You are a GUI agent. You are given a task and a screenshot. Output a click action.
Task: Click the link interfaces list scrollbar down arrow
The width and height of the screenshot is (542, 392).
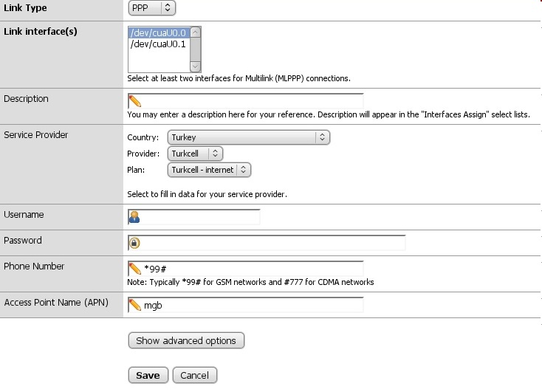[x=196, y=66]
